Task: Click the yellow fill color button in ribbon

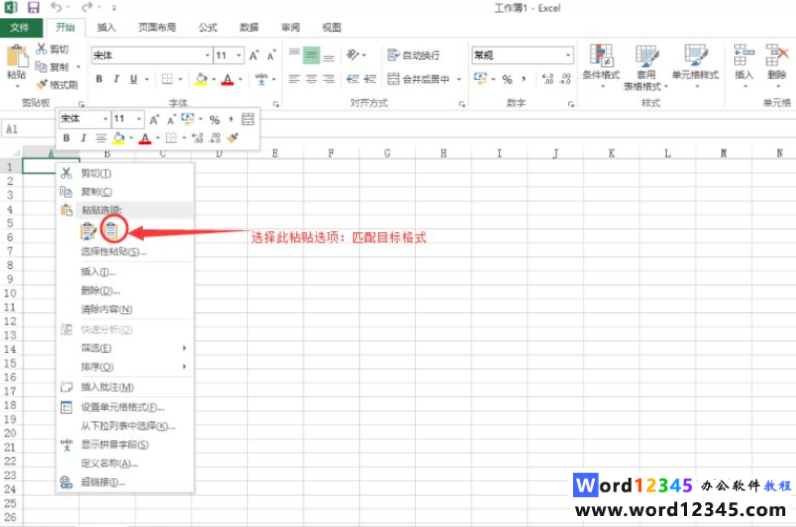Action: [x=201, y=79]
